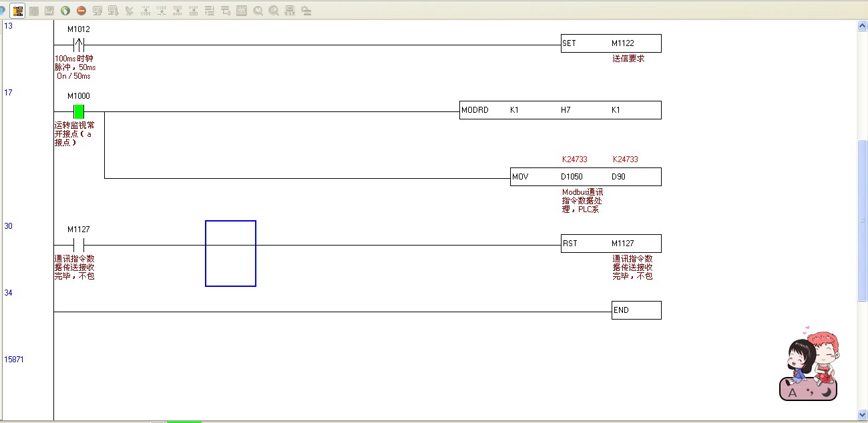
Task: Click the input method A mode button
Action: (793, 393)
